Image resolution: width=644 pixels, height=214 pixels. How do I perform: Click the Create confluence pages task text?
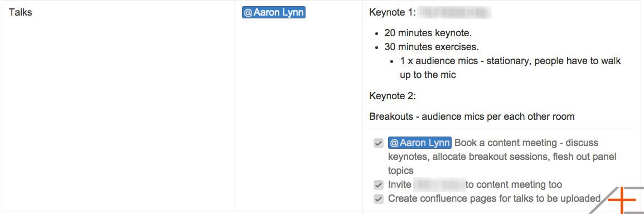coord(494,199)
